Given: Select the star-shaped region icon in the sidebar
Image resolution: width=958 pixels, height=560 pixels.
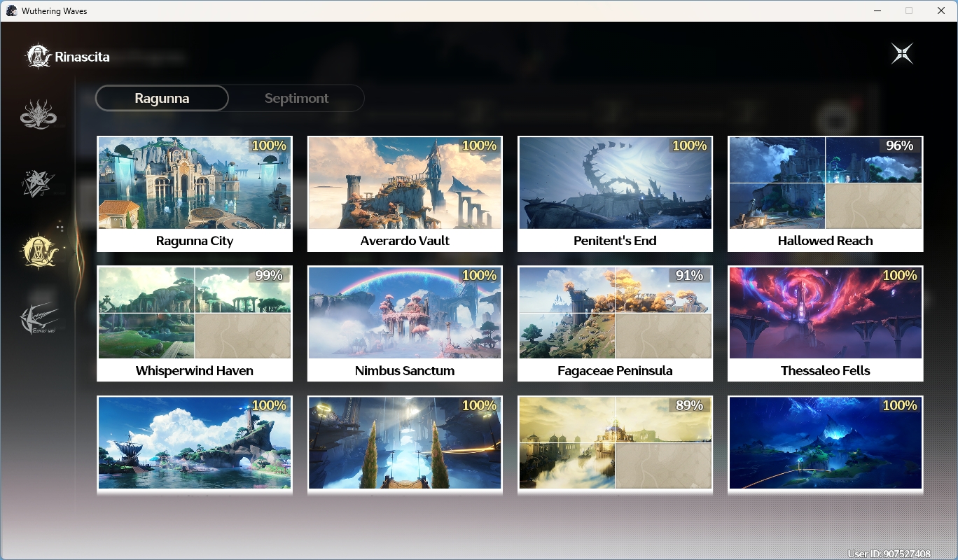Looking at the screenshot, I should click(x=39, y=183).
